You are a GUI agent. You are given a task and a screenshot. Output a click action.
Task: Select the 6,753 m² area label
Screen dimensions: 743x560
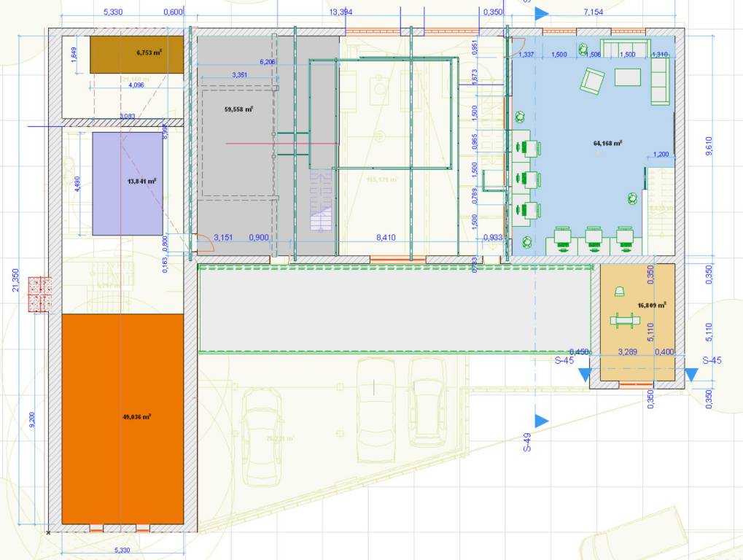149,52
